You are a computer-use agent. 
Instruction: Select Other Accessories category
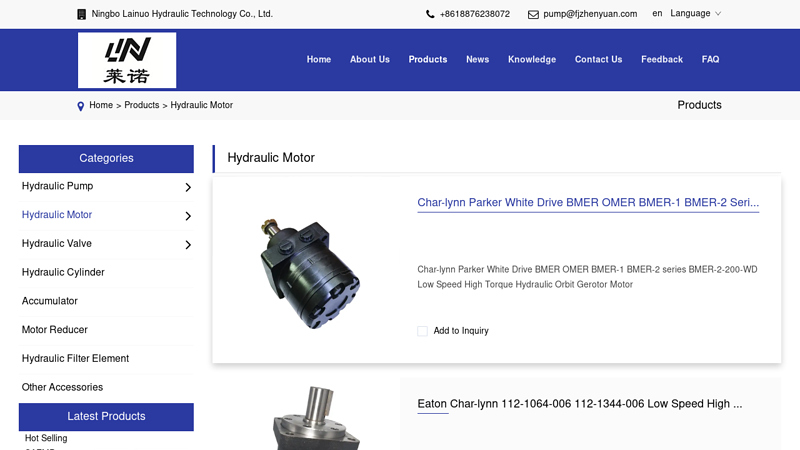coord(62,387)
